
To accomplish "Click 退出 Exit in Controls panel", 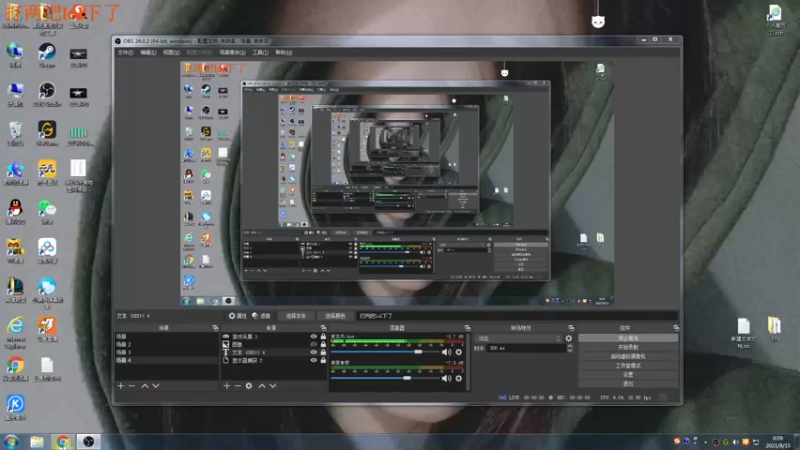I will click(628, 384).
